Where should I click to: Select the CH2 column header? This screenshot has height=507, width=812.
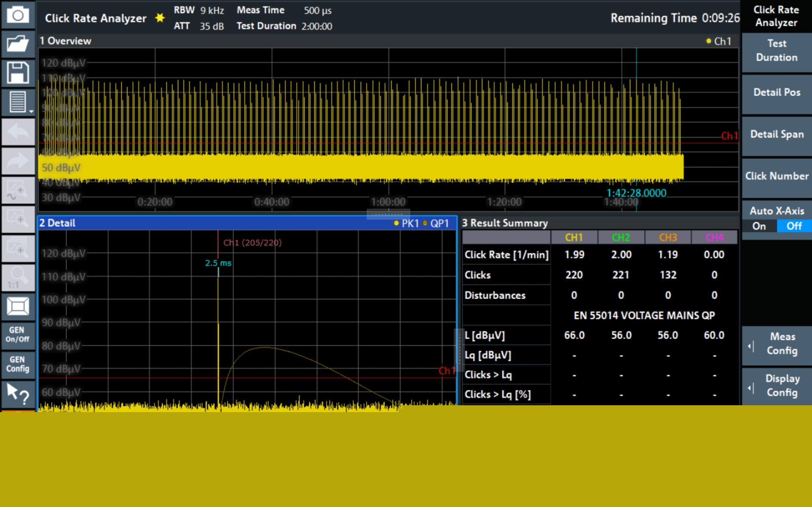(x=621, y=237)
